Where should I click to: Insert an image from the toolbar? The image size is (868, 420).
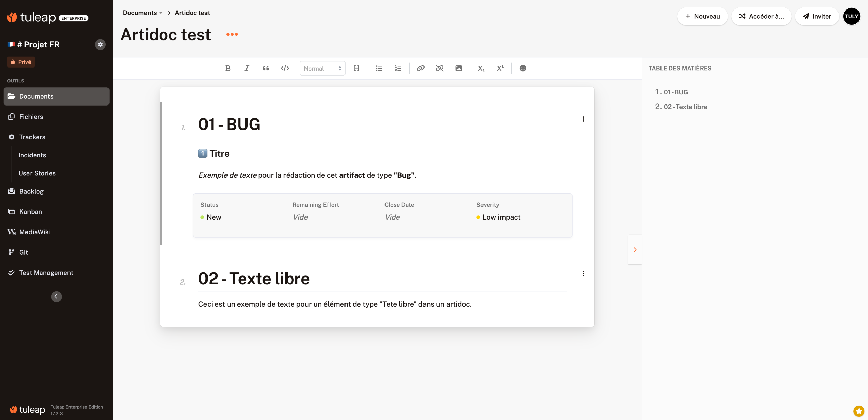pyautogui.click(x=458, y=68)
